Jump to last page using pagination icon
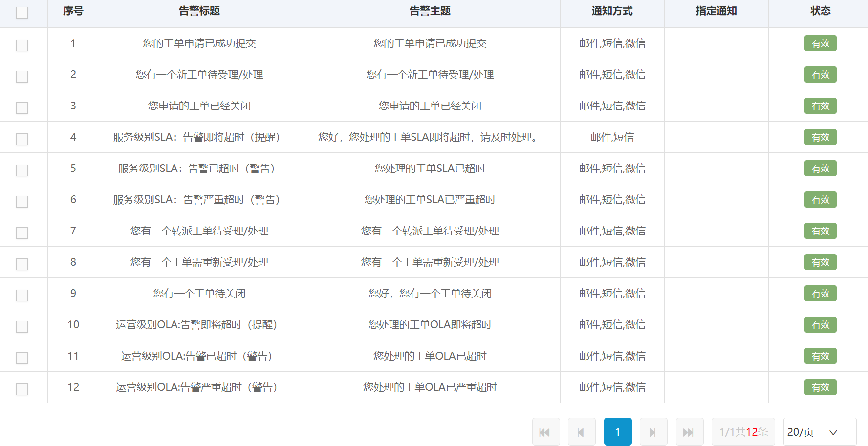Image resolution: width=868 pixels, height=446 pixels. click(x=689, y=432)
